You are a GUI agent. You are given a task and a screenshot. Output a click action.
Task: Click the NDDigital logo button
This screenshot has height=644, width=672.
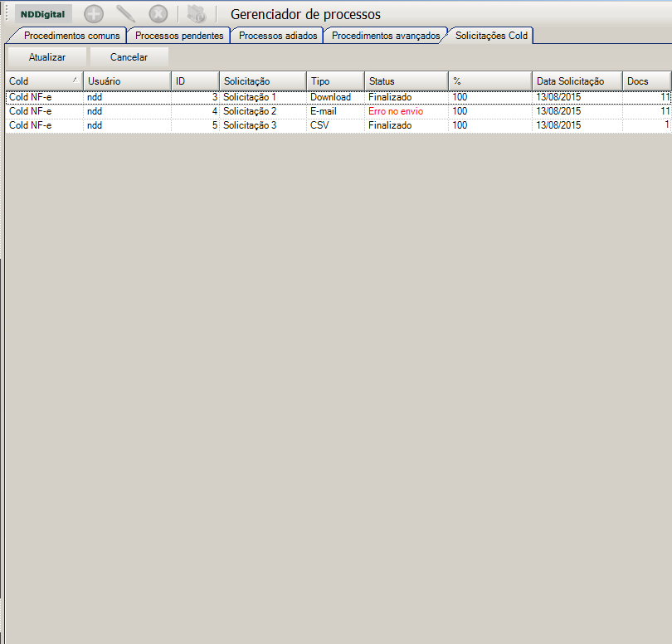click(43, 14)
